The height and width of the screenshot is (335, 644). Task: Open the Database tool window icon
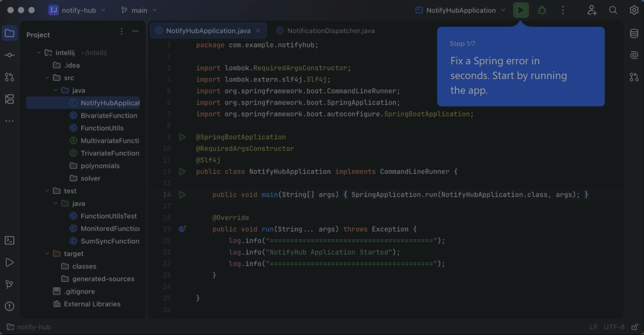click(634, 33)
